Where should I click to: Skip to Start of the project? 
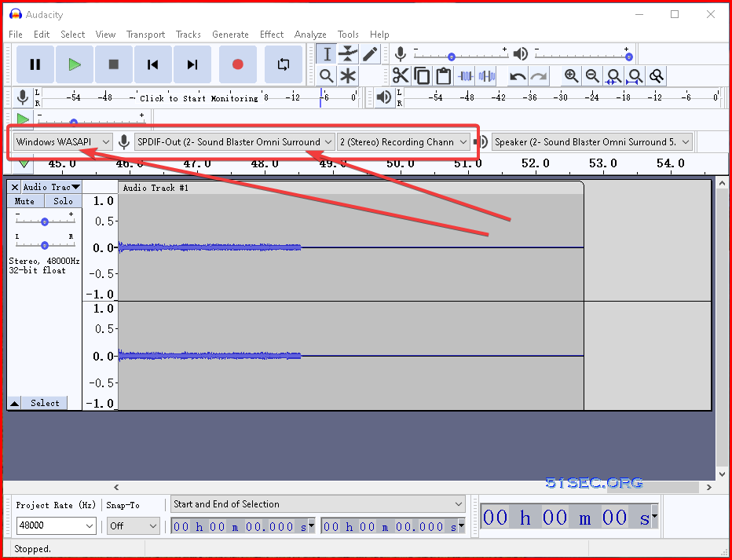(x=152, y=64)
